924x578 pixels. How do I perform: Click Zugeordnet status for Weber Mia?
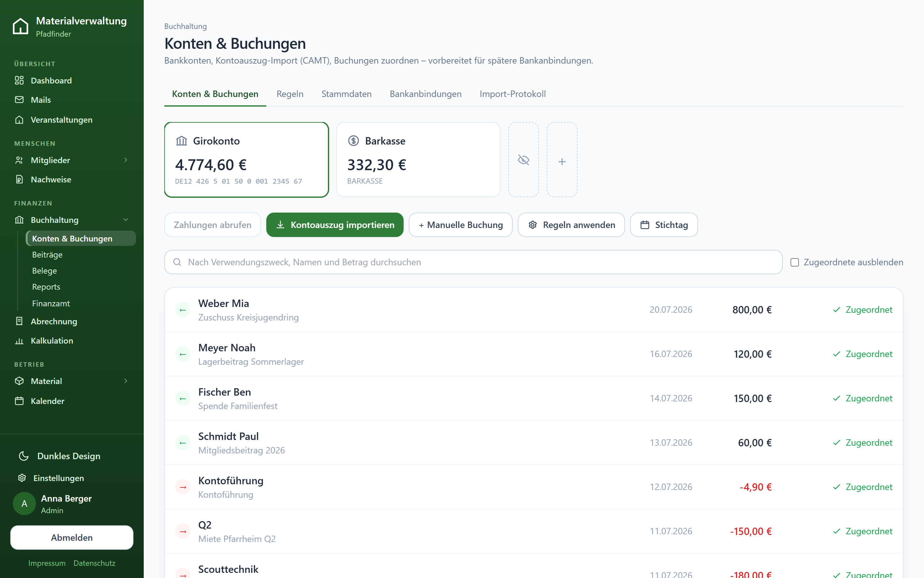(x=862, y=310)
